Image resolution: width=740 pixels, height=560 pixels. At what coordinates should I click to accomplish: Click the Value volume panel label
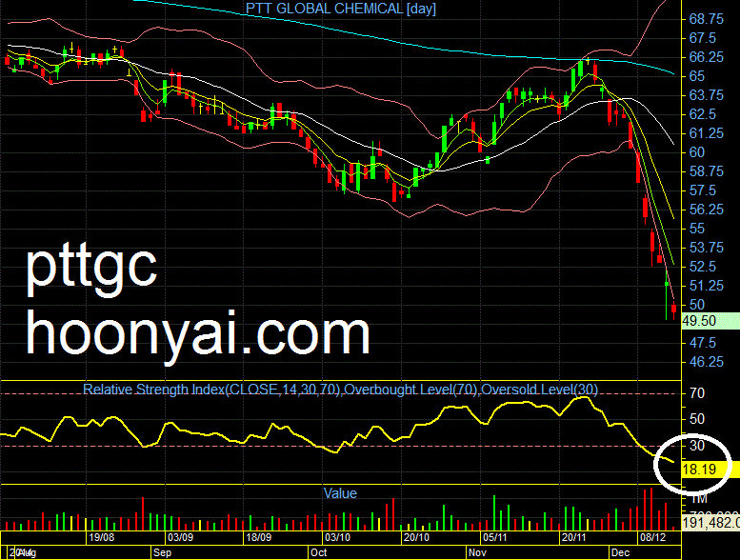coord(340,493)
